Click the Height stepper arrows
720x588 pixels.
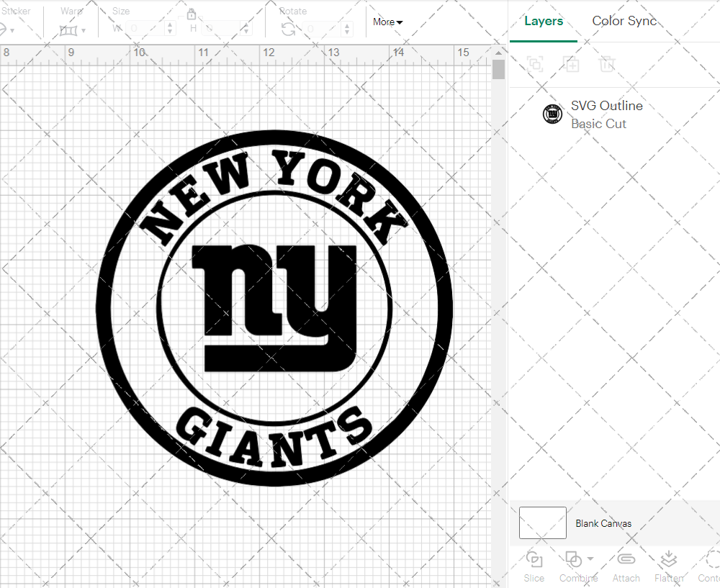(246, 29)
